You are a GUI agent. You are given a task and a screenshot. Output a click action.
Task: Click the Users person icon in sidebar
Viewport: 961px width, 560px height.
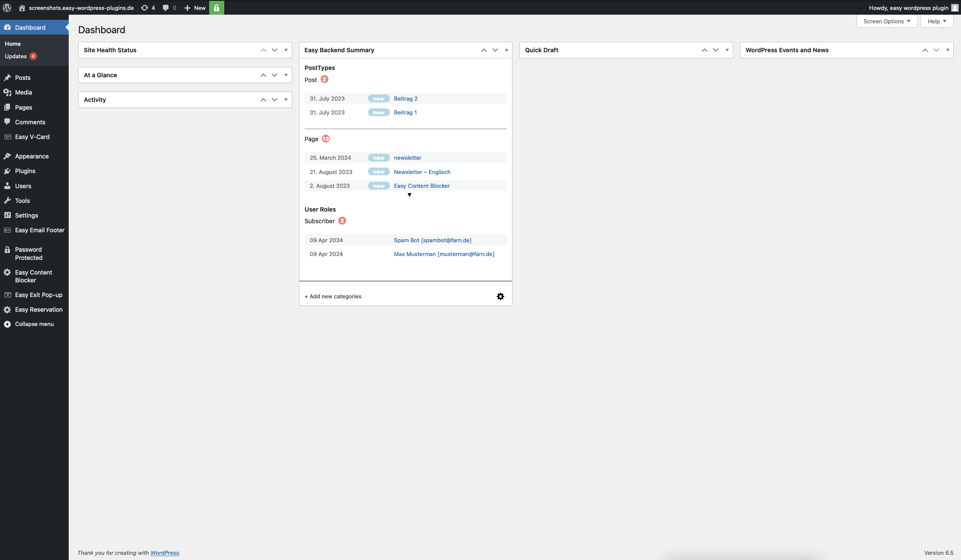click(7, 186)
